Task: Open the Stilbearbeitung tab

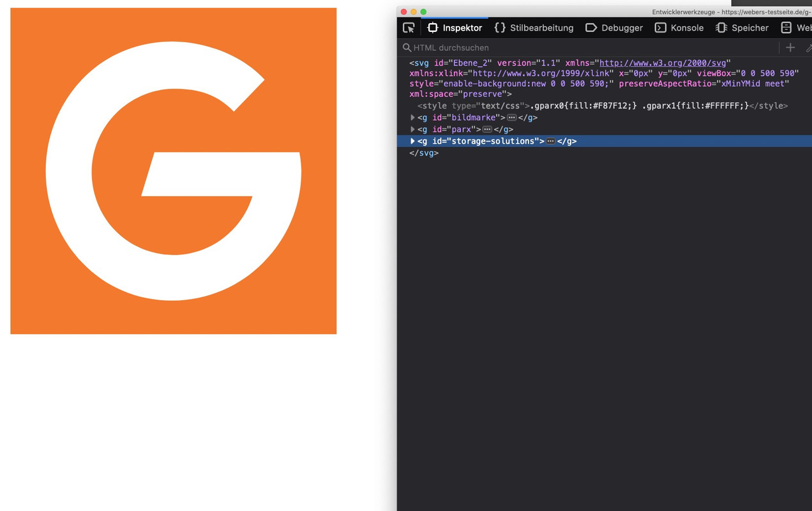Action: point(534,27)
